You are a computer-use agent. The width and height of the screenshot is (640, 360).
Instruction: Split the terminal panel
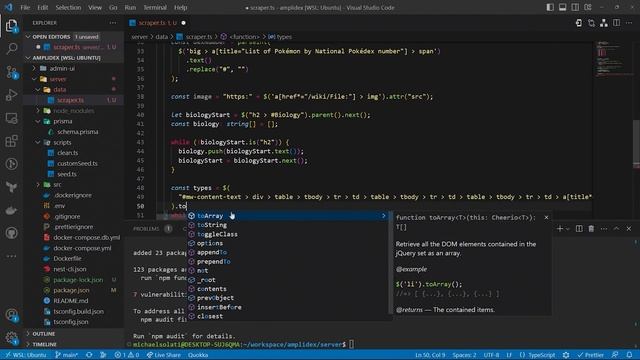pyautogui.click(x=579, y=229)
